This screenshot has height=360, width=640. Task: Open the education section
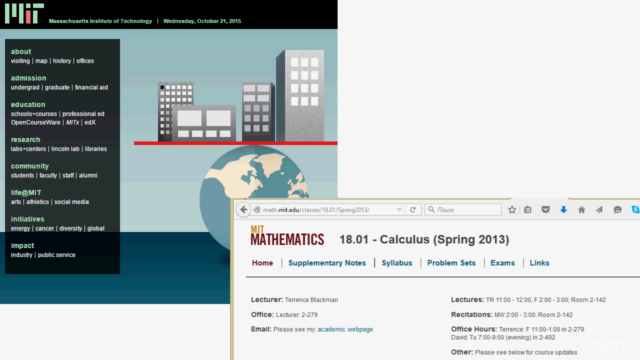tap(28, 104)
